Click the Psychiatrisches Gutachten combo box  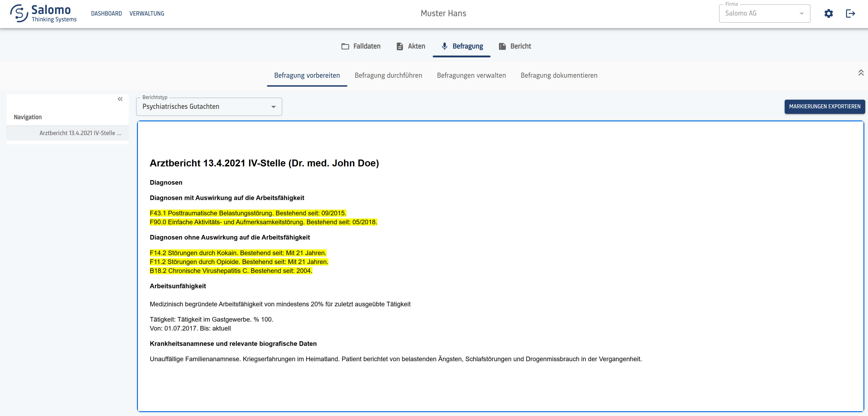click(x=209, y=107)
